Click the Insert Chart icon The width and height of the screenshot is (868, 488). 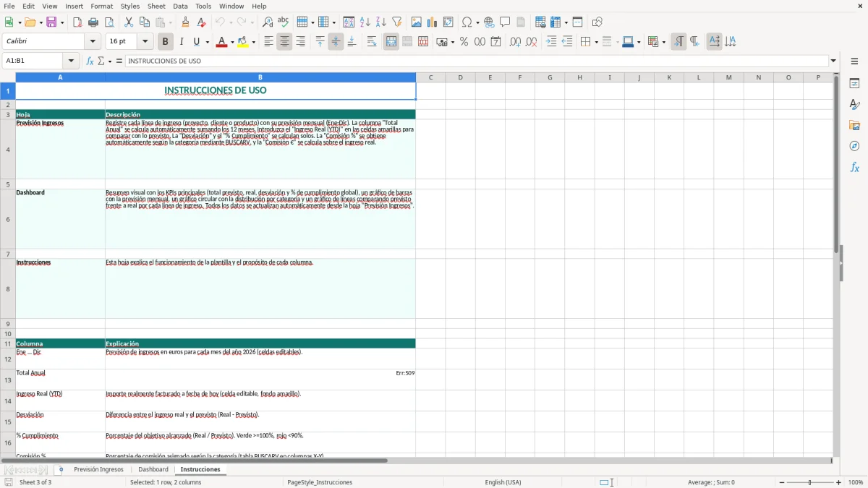[433, 22]
